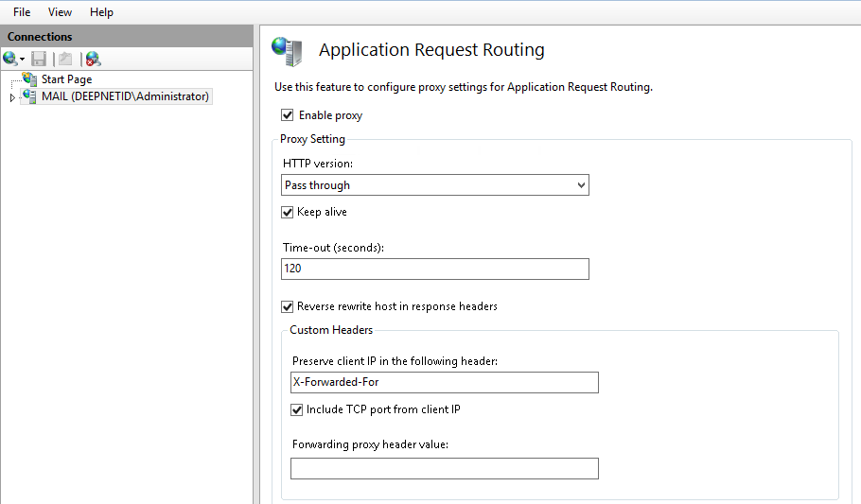
Task: Toggle Include TCP port from client IP
Action: [x=297, y=409]
